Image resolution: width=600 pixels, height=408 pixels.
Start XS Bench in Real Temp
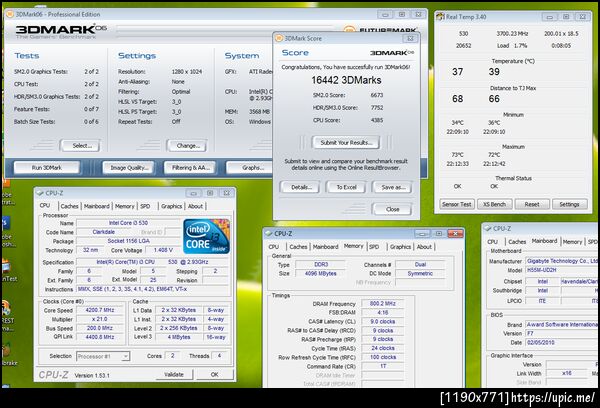[494, 204]
